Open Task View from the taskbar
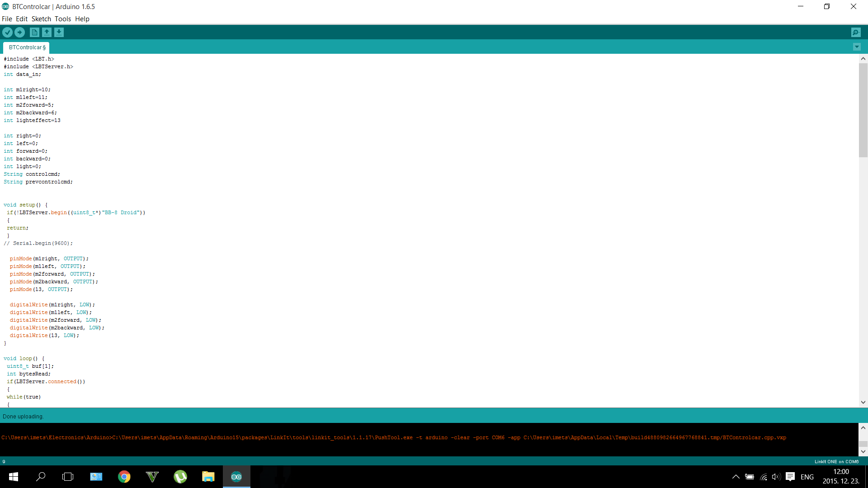 [x=67, y=476]
